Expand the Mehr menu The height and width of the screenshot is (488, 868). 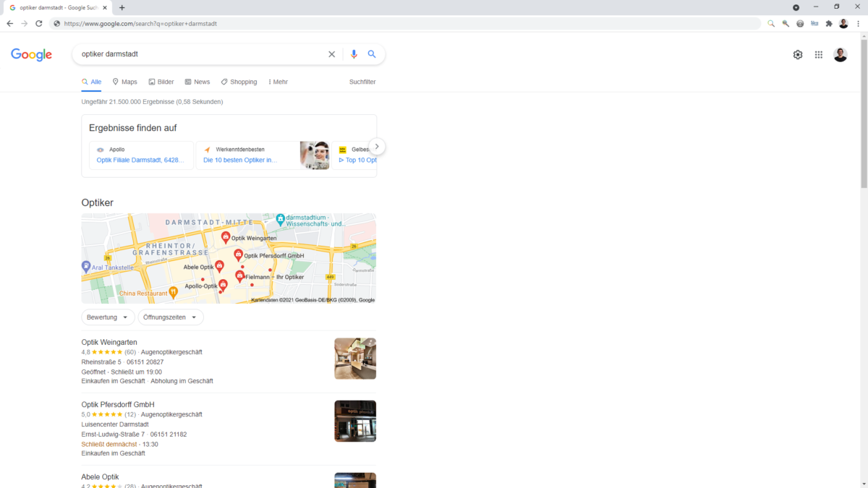[x=278, y=82]
